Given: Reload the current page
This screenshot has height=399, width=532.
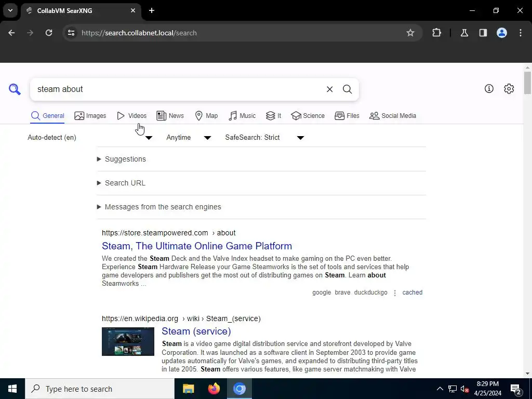Looking at the screenshot, I should 49,33.
